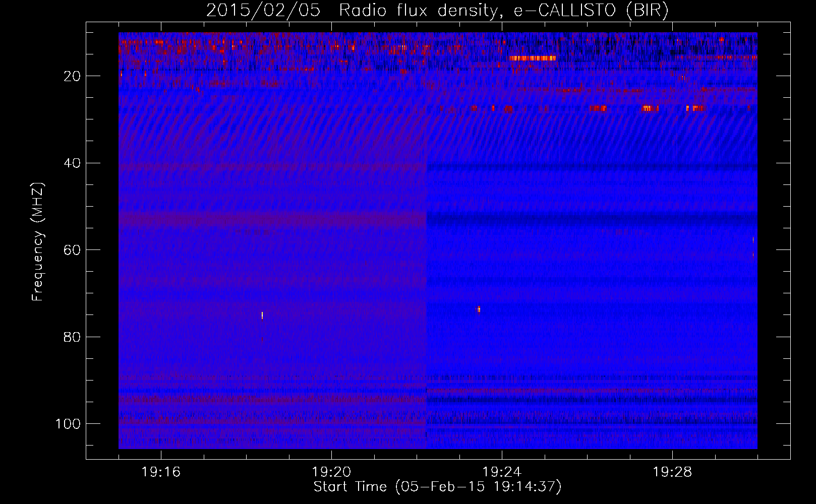This screenshot has height=504, width=816.
Task: Click the bright spike near 75 MHz before 19:20
Action: click(262, 316)
